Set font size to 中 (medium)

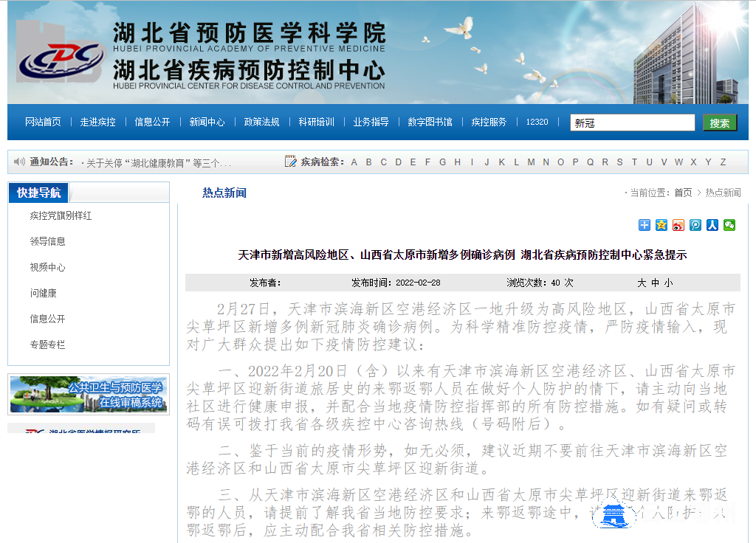tap(655, 283)
